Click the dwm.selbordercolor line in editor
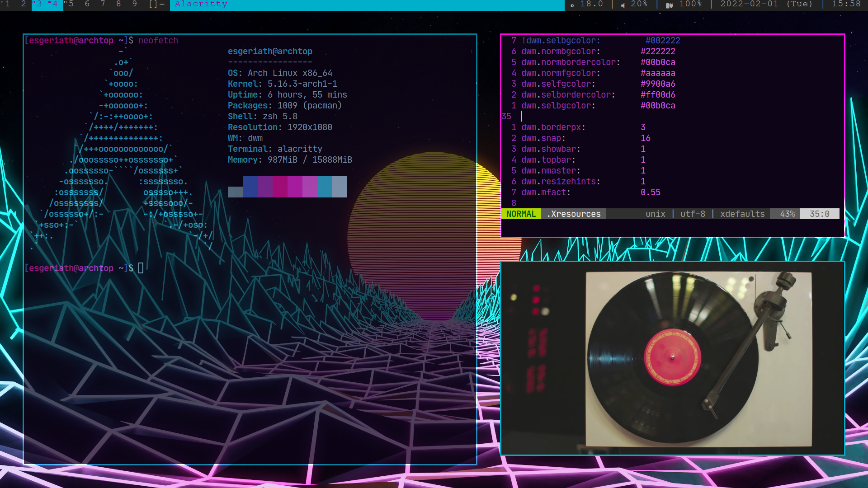This screenshot has height=488, width=868. 568,95
